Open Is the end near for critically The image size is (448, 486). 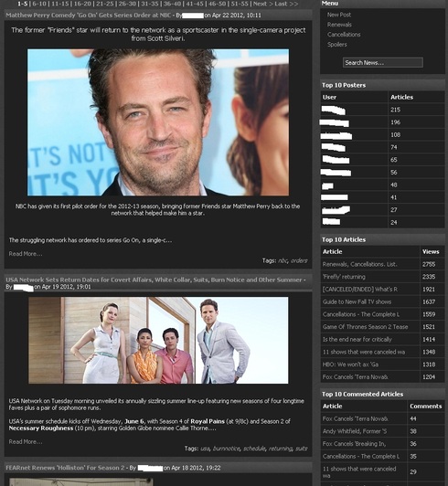pos(357,340)
